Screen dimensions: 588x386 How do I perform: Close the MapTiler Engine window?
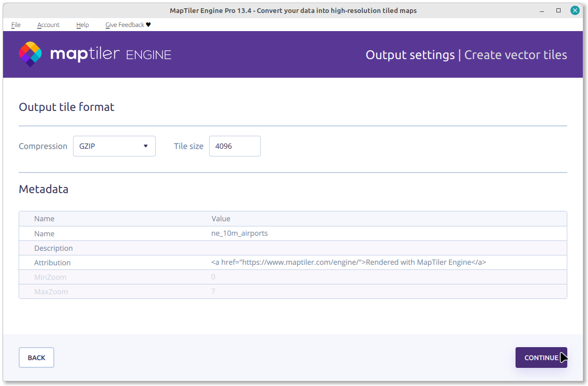point(575,10)
